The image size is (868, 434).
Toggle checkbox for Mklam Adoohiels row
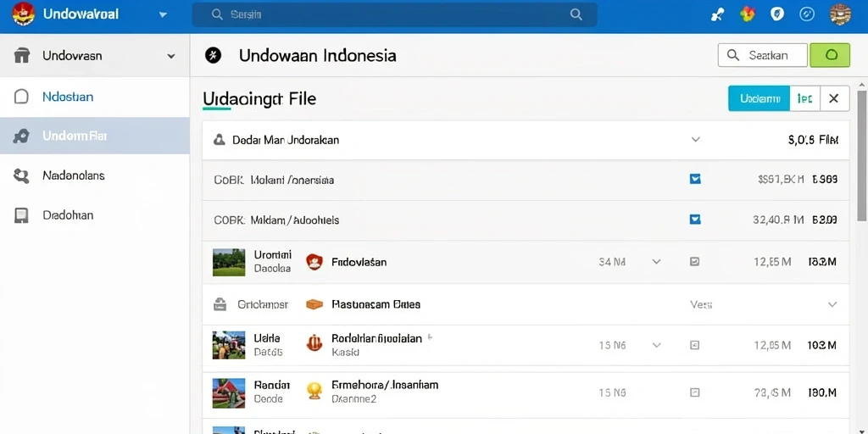[695, 220]
